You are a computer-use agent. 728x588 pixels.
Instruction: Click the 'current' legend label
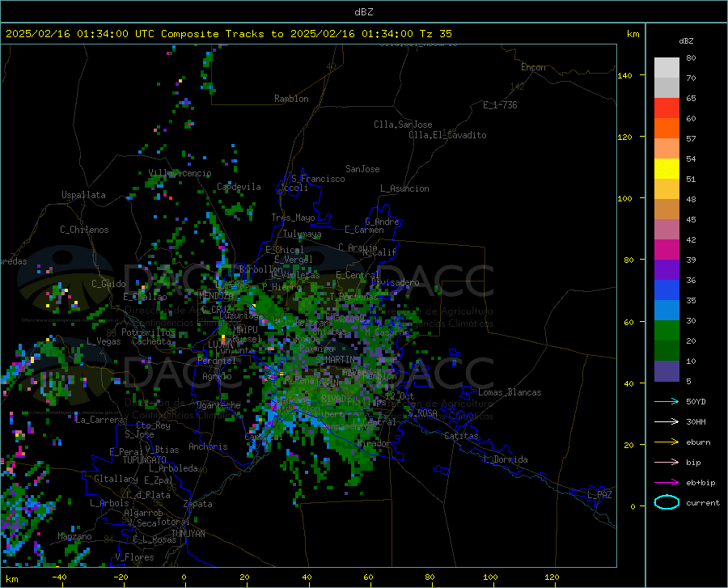(703, 502)
